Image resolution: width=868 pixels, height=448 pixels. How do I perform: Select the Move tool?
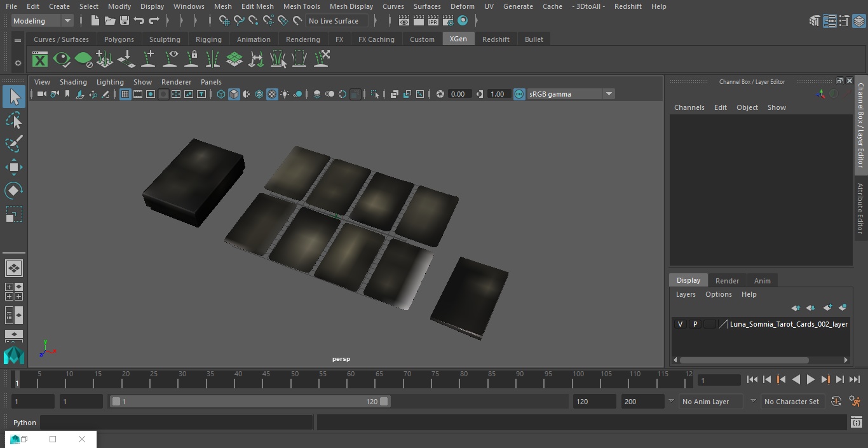click(x=13, y=167)
